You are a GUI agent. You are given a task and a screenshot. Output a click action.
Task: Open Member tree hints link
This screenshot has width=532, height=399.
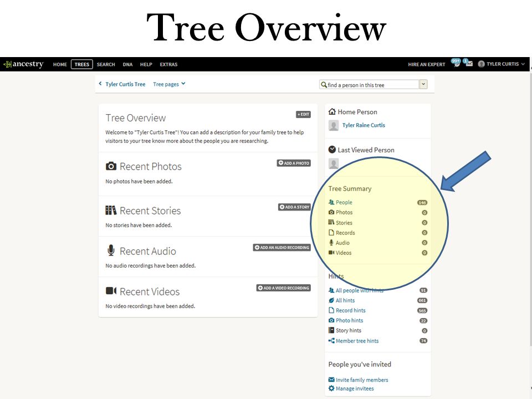(357, 341)
